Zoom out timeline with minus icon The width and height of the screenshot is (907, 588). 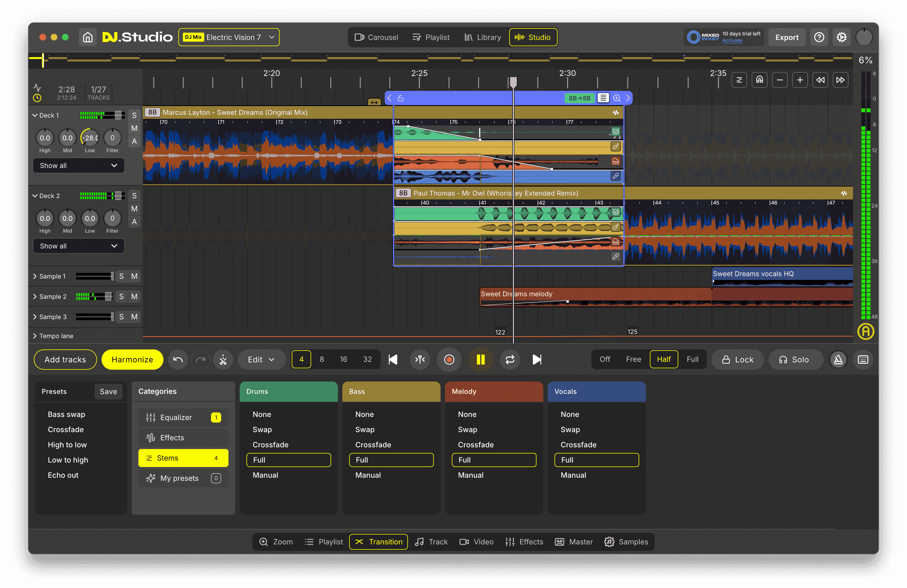780,80
